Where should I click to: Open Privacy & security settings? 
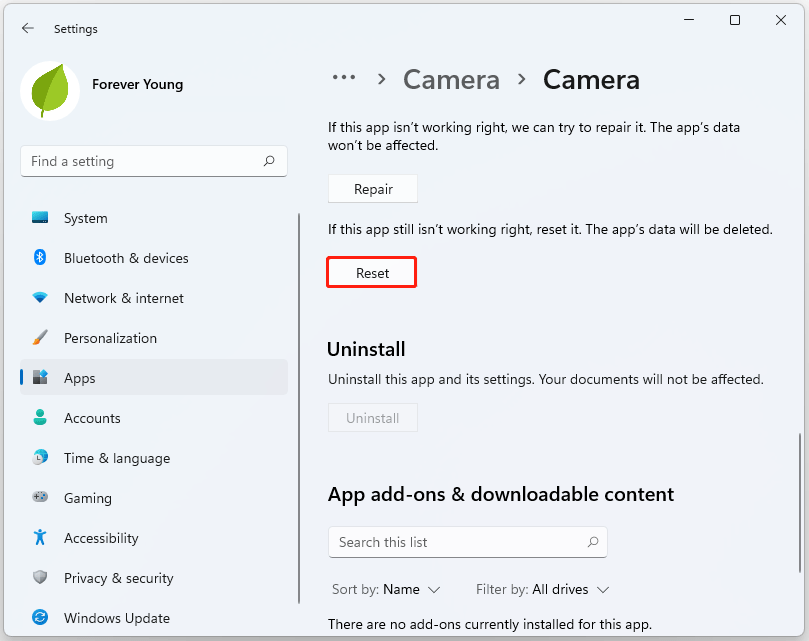coord(116,578)
